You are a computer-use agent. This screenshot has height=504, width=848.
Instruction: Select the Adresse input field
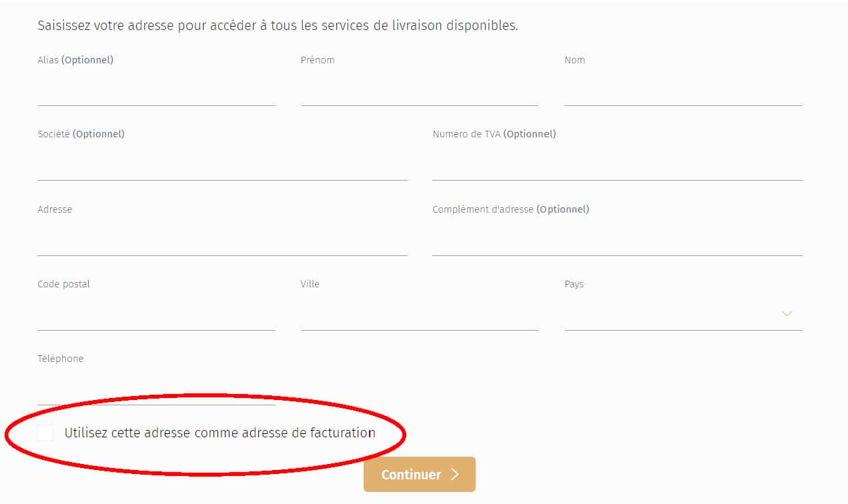point(222,242)
